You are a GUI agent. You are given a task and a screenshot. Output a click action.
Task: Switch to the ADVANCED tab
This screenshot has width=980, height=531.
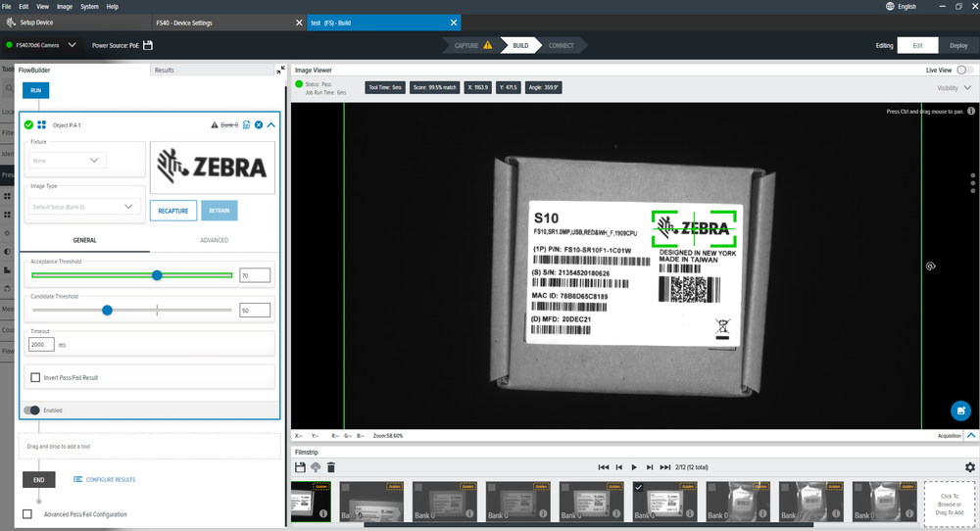[x=214, y=240]
